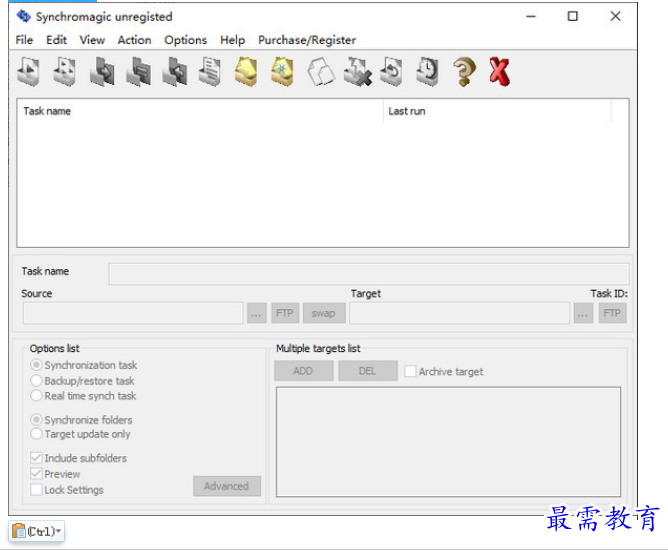Click the delete task icon with X mark
The width and height of the screenshot is (668, 550).
pyautogui.click(x=358, y=71)
